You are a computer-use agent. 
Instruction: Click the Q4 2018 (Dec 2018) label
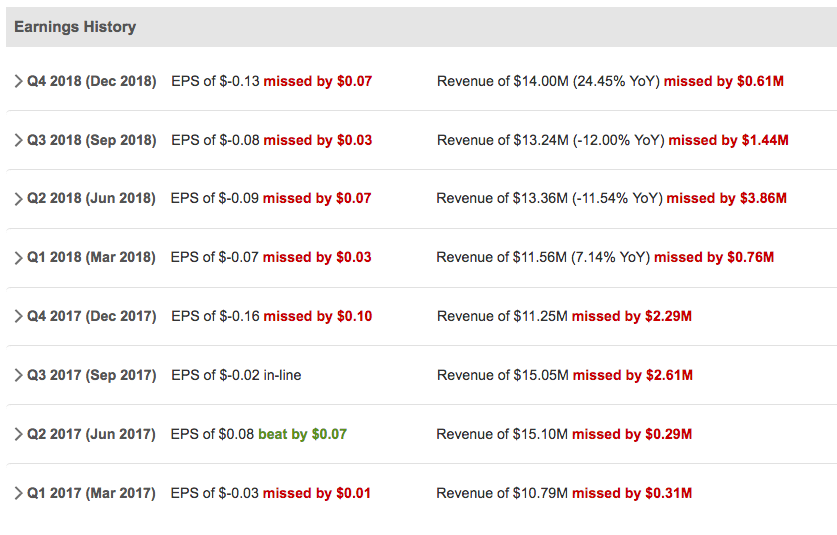pyautogui.click(x=92, y=81)
